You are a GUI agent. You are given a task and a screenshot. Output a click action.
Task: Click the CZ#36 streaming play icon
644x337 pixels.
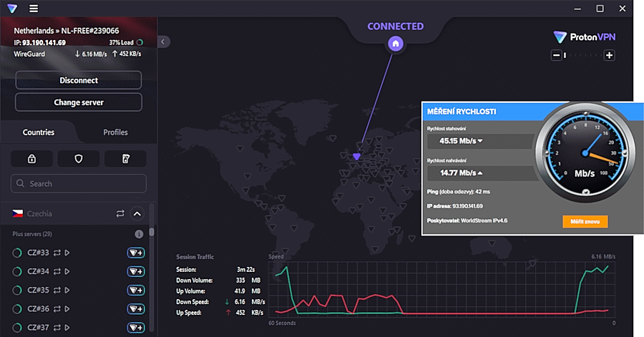tap(67, 308)
